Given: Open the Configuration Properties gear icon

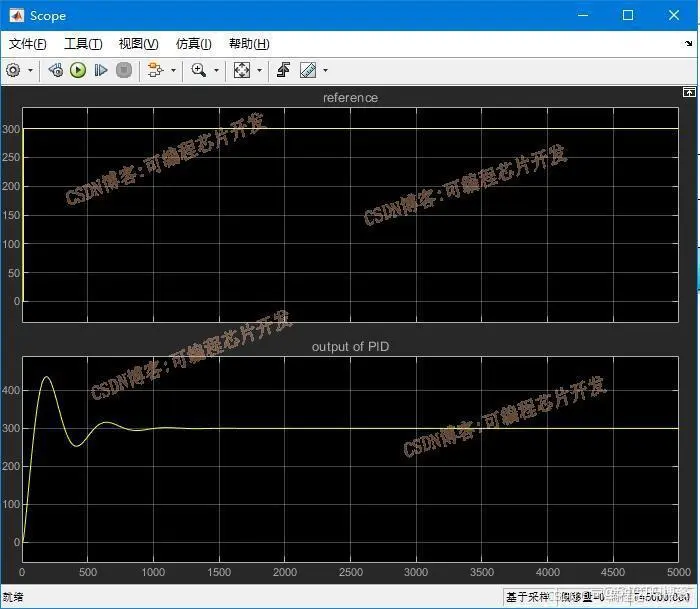Looking at the screenshot, I should pos(13,70).
